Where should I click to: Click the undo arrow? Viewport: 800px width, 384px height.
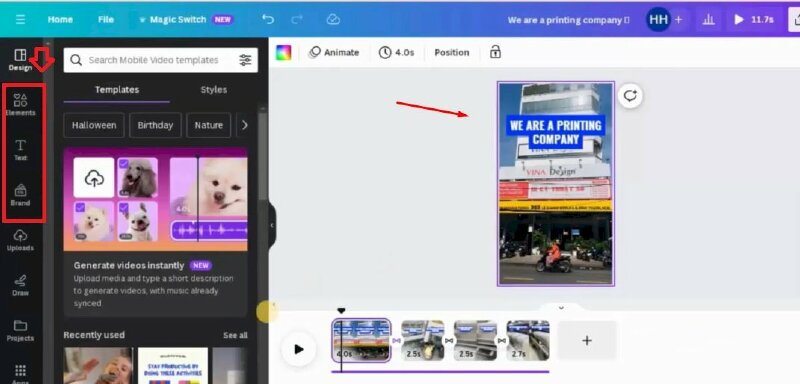pyautogui.click(x=268, y=19)
